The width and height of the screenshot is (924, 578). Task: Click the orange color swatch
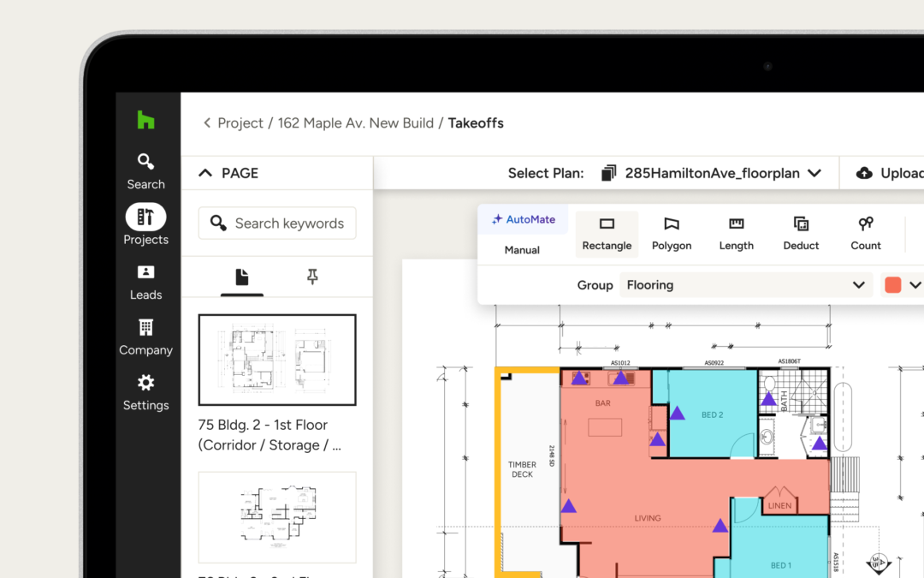(892, 285)
